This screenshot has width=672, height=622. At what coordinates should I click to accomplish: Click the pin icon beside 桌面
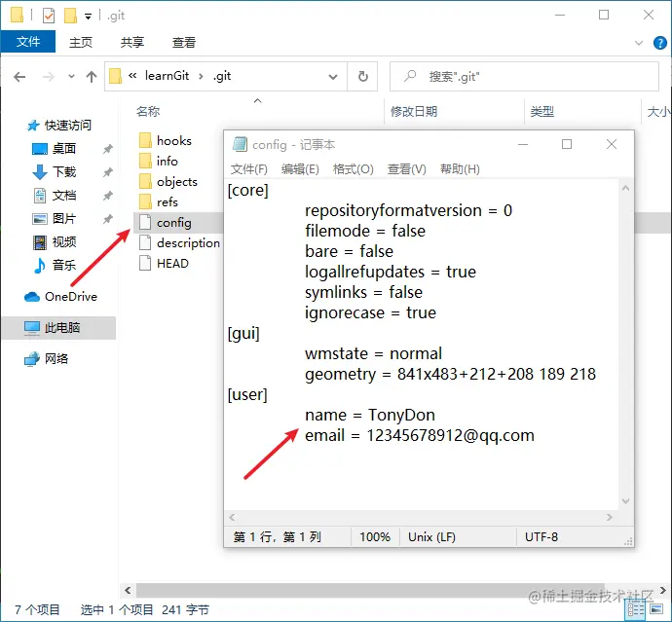coord(107,149)
